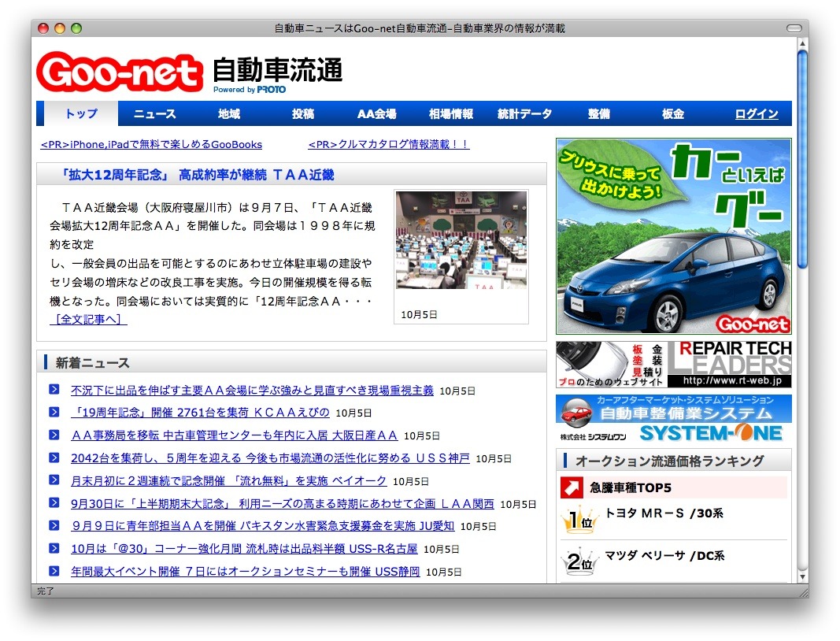The image size is (840, 641).
Task: Click the 急騰車種TOP5 heading
Action: click(631, 487)
